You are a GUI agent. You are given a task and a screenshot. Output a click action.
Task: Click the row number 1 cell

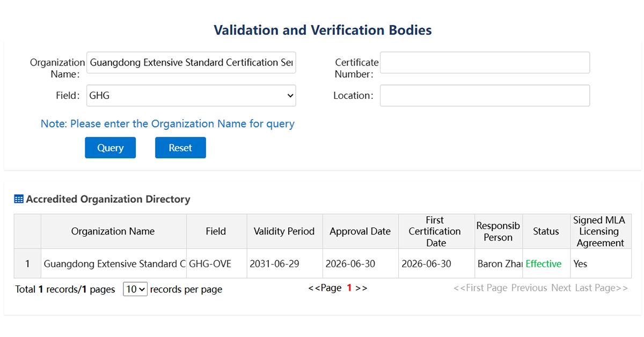coord(27,263)
